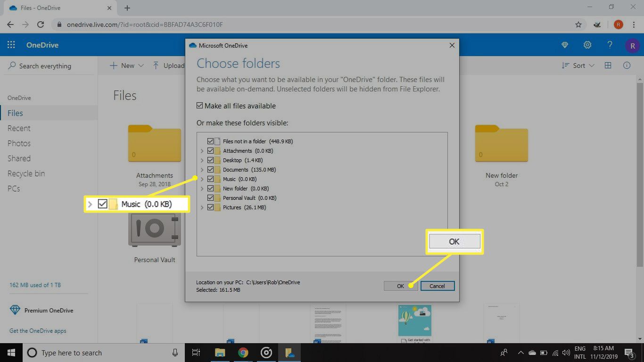Open the premium diamond icon in header
644x362 pixels.
point(565,45)
